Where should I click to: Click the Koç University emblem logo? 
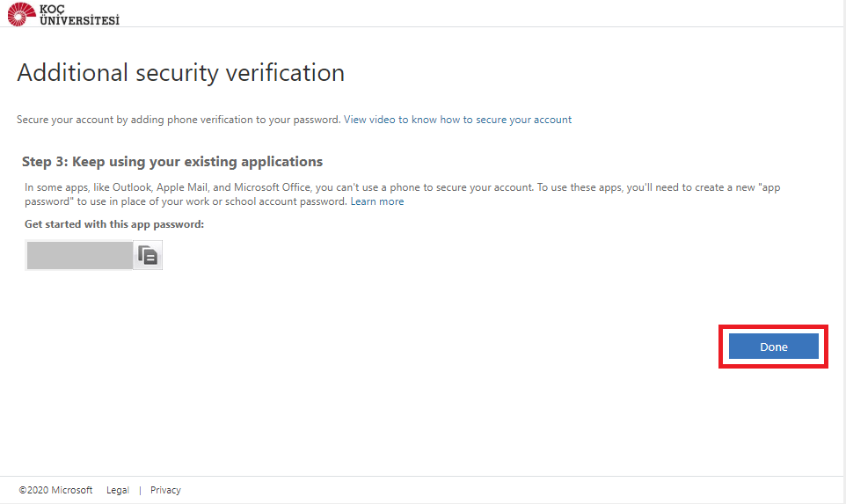click(x=19, y=13)
